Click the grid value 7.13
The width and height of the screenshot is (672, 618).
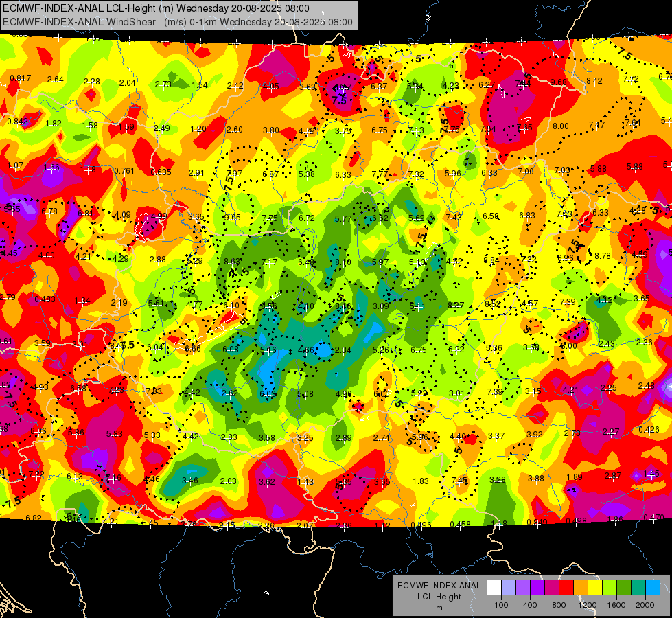click(x=416, y=130)
